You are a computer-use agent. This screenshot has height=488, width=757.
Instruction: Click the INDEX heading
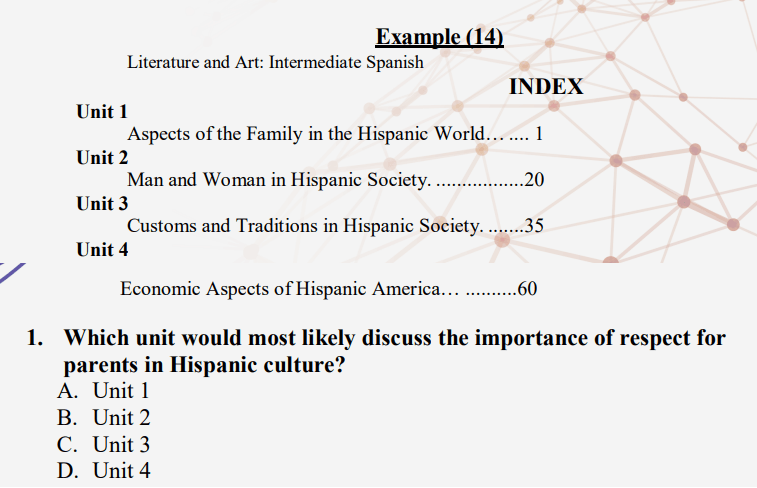546,87
